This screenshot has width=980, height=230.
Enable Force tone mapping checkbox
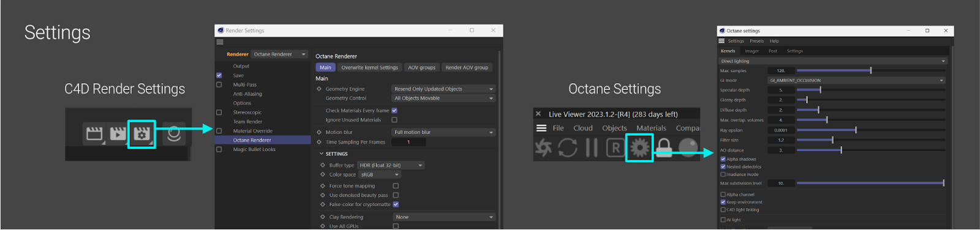coord(396,186)
